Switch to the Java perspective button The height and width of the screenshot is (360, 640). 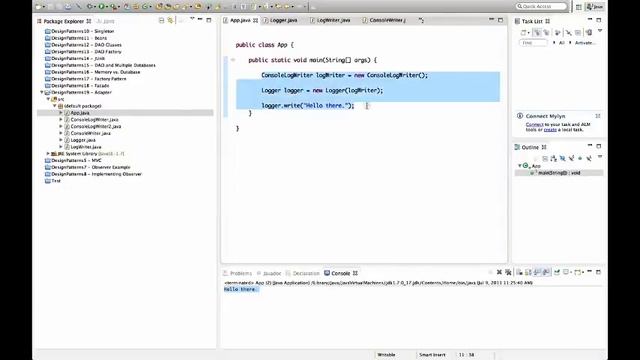595,7
